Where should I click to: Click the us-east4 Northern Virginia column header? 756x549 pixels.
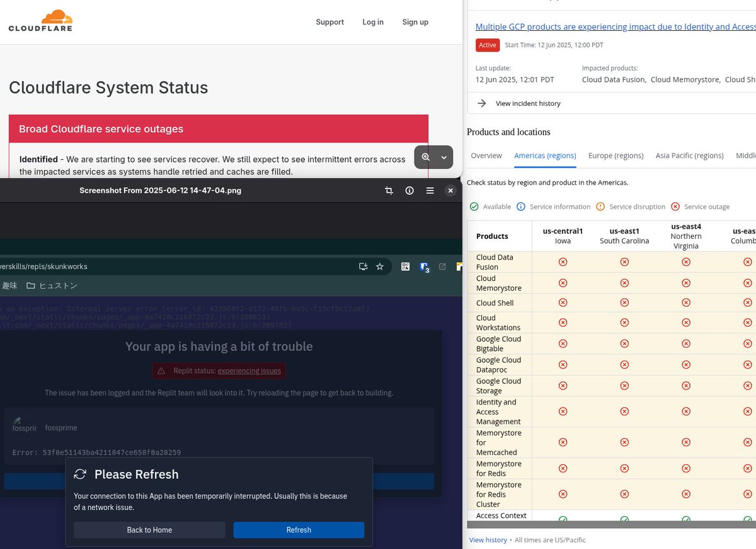pos(686,236)
